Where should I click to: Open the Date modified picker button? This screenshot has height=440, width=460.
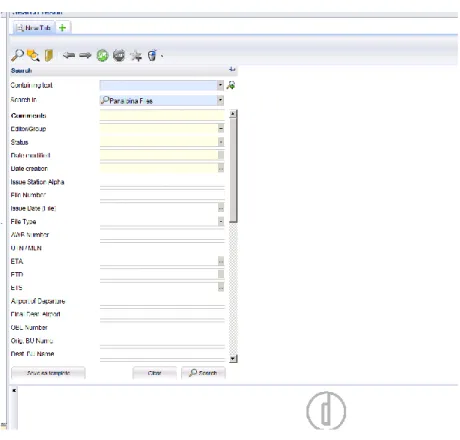click(221, 155)
